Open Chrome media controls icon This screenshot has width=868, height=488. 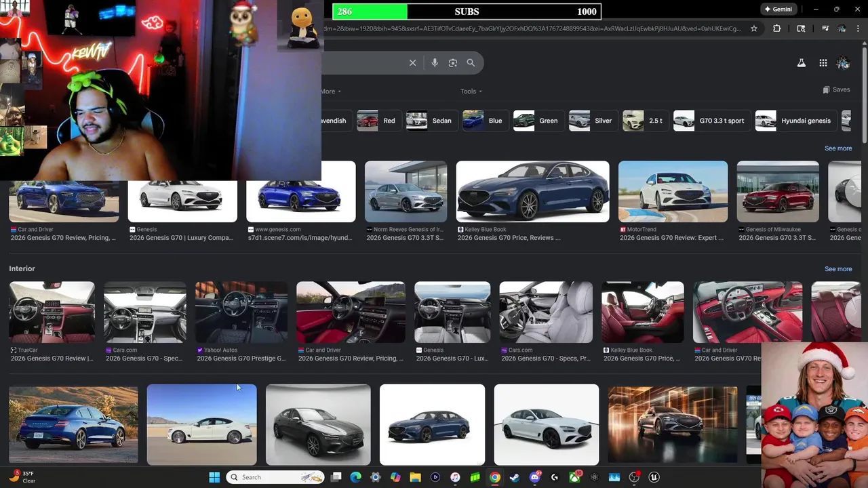coord(825,28)
